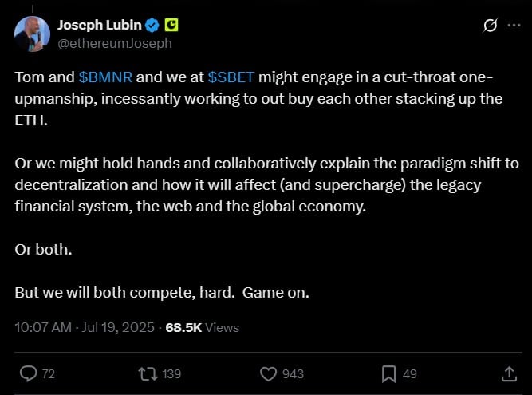Open the Joseph Lubin display name link
Screen dimensions: 532x395
100,25
